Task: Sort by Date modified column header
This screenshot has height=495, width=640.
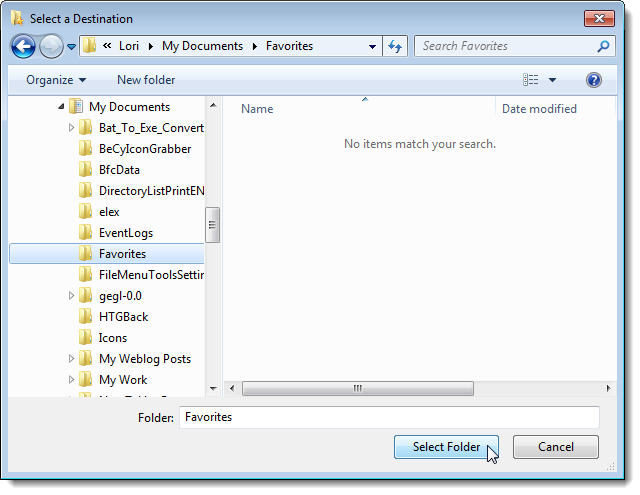Action: point(539,109)
